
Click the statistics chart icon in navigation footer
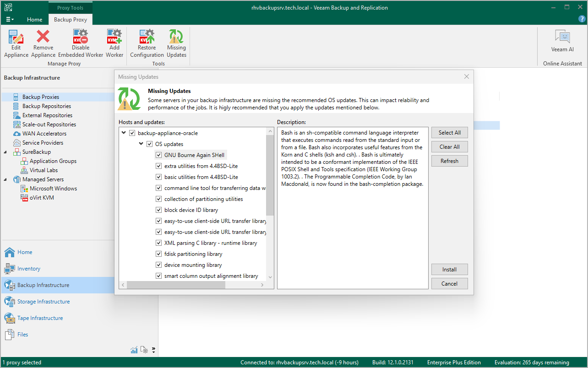pyautogui.click(x=134, y=350)
